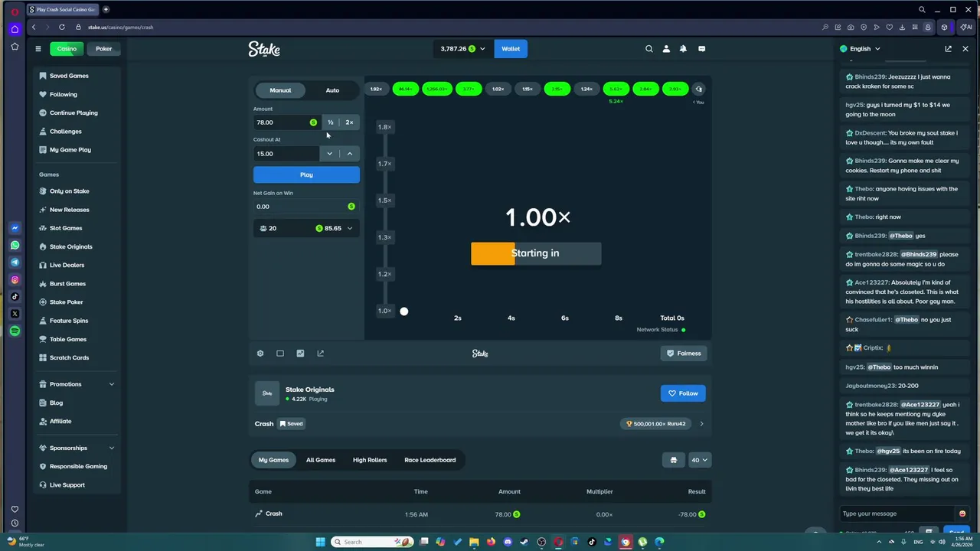
Task: Click Opera browser logo in sidebar
Action: click(15, 11)
